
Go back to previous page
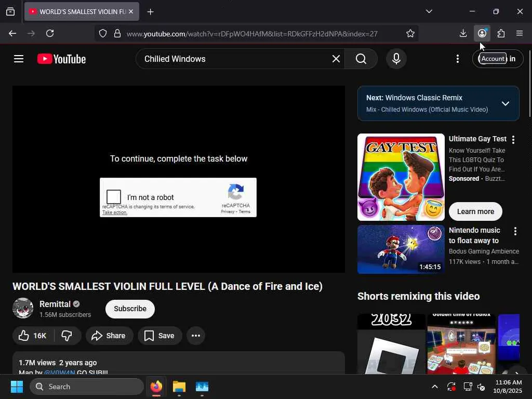point(12,33)
